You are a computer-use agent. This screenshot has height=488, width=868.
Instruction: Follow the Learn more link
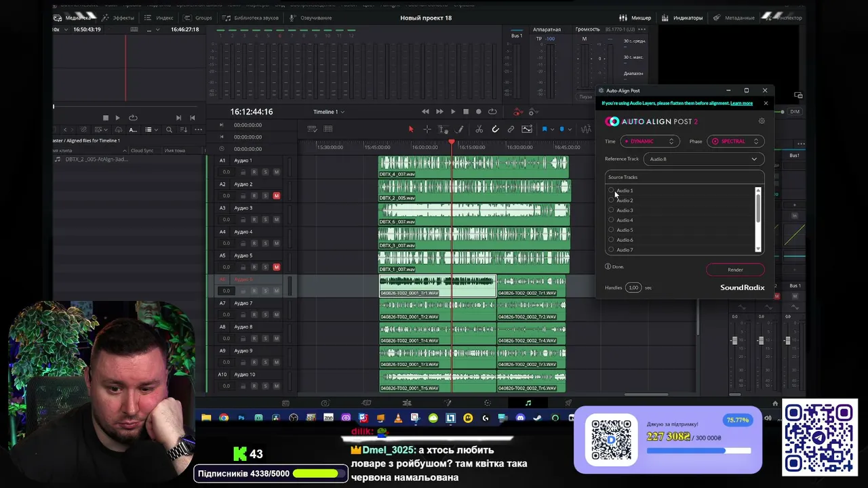coord(741,103)
